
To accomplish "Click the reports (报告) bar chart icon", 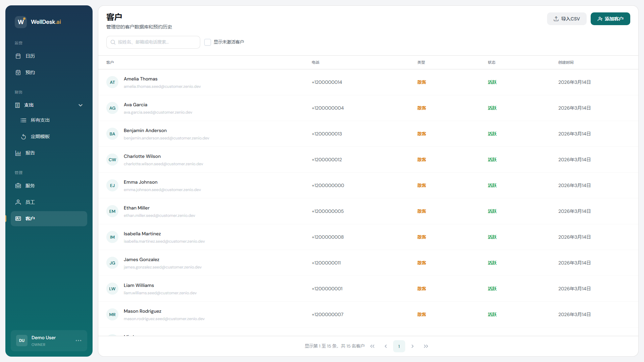I will pyautogui.click(x=18, y=153).
